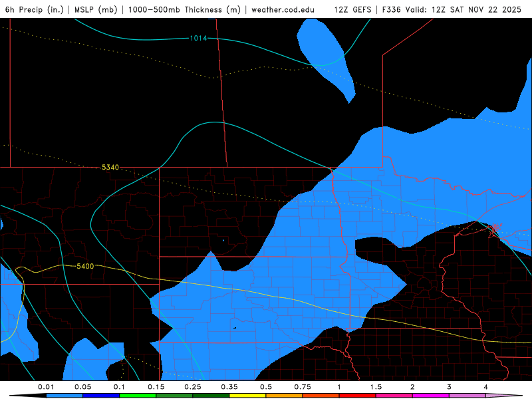This screenshot has height=399, width=532.
Task: Click the '12Z GEFS' model label
Action: click(x=352, y=9)
